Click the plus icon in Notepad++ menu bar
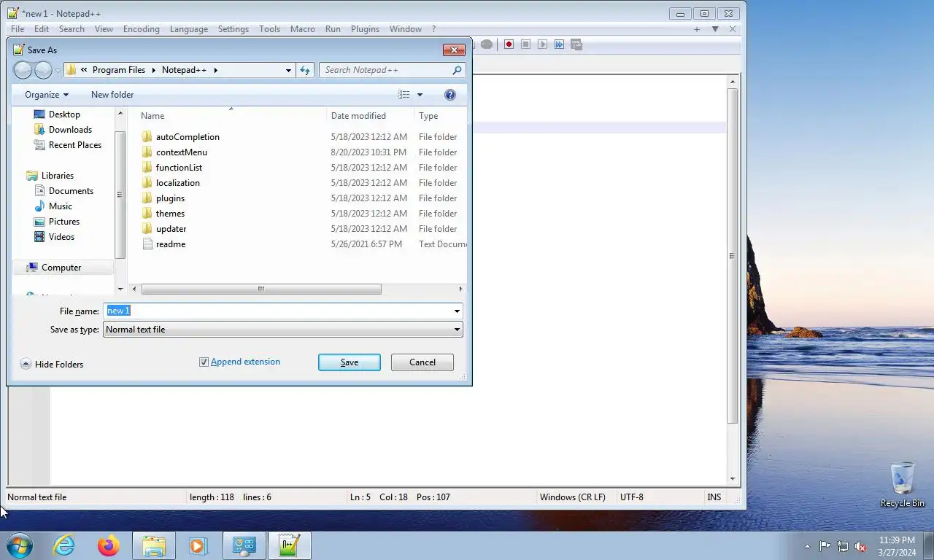Image resolution: width=934 pixels, height=560 pixels. [x=697, y=29]
